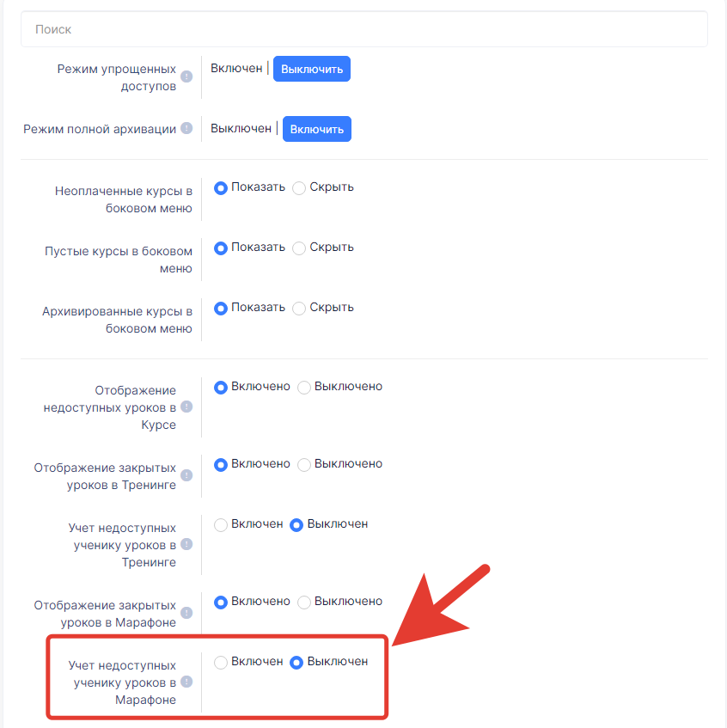Click info icon for Учет уроков в Марафоне
Screen dimensions: 727x728
(x=186, y=682)
